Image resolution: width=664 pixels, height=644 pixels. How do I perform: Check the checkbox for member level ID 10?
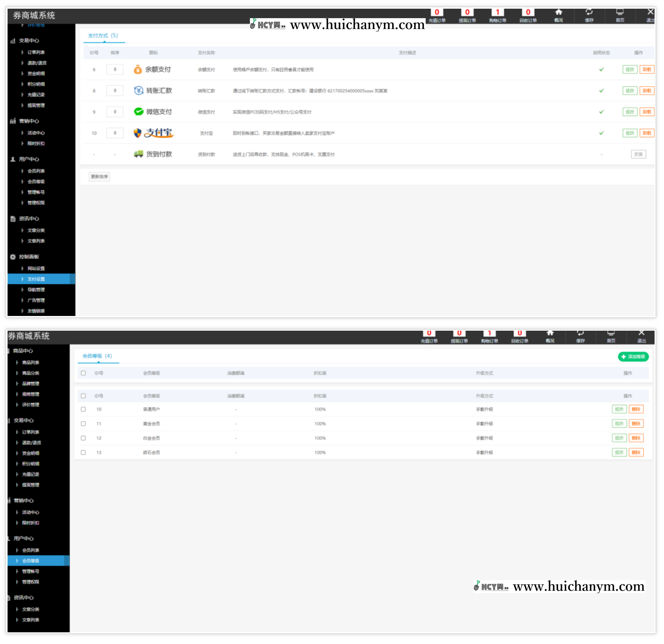83,409
